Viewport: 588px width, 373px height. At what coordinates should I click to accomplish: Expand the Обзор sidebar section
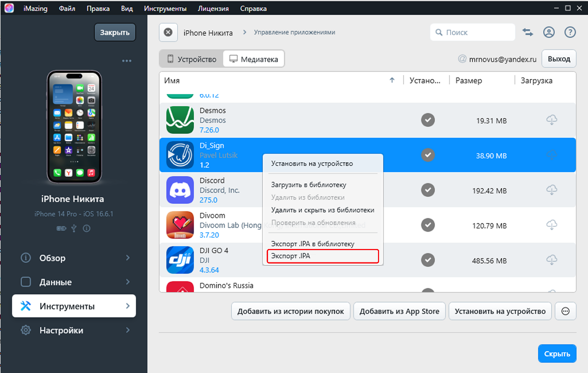(74, 258)
